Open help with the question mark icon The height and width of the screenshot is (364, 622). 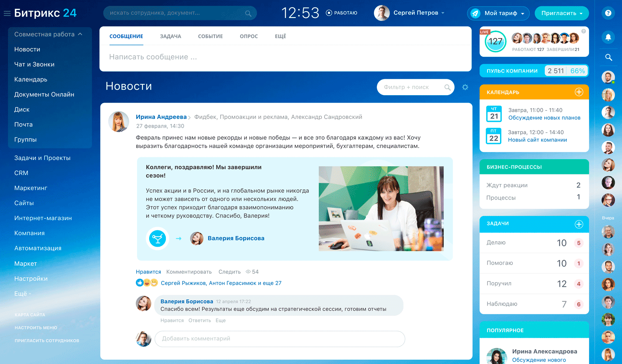pos(608,13)
